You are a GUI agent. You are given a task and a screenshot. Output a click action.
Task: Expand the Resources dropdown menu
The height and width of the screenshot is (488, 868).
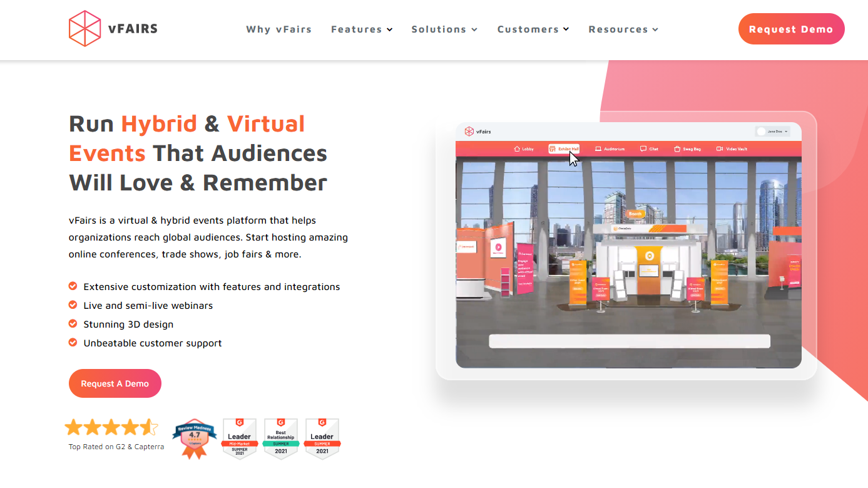pos(623,29)
